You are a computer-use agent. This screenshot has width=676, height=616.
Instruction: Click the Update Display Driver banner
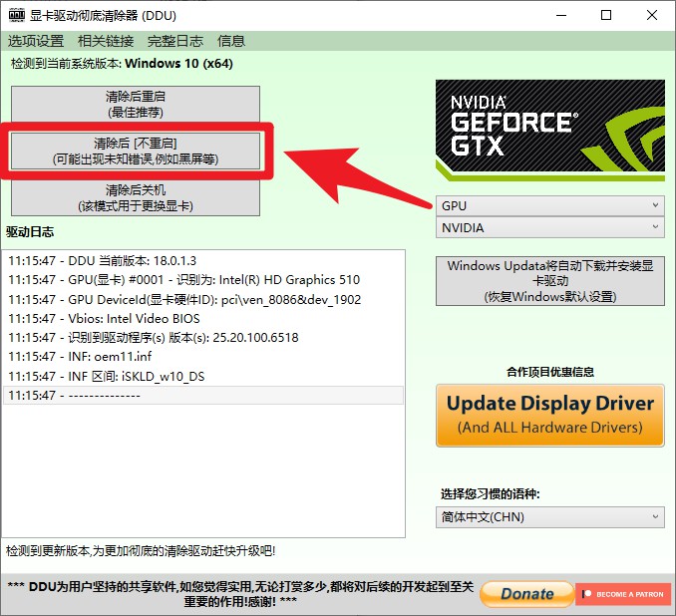[x=549, y=414]
